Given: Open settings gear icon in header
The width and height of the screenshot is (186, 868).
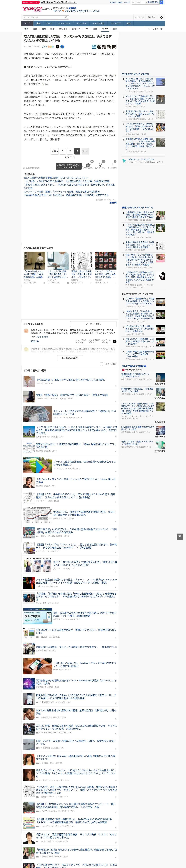Looking at the screenshot, I should click(x=161, y=17).
